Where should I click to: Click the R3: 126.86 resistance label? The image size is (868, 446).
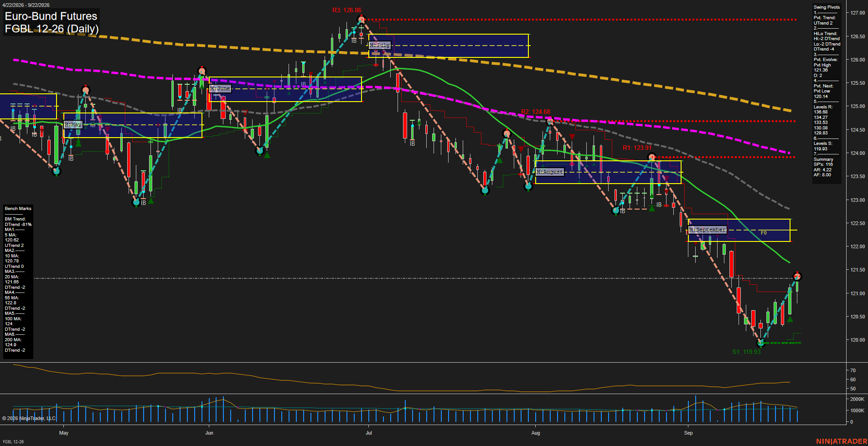click(x=347, y=10)
